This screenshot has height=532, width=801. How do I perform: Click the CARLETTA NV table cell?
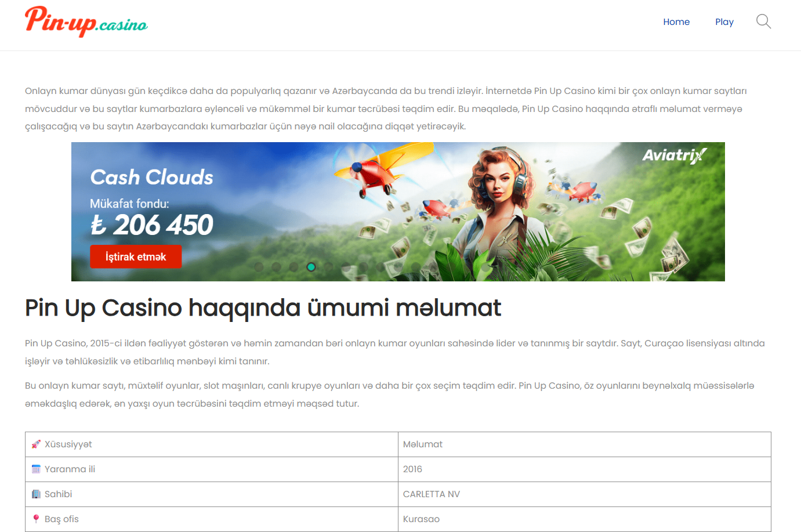(x=432, y=494)
